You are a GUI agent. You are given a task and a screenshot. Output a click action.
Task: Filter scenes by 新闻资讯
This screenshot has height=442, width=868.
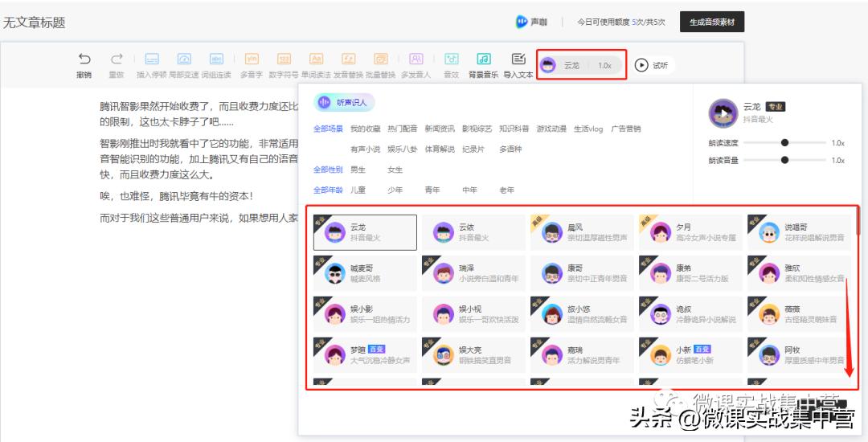coord(440,129)
